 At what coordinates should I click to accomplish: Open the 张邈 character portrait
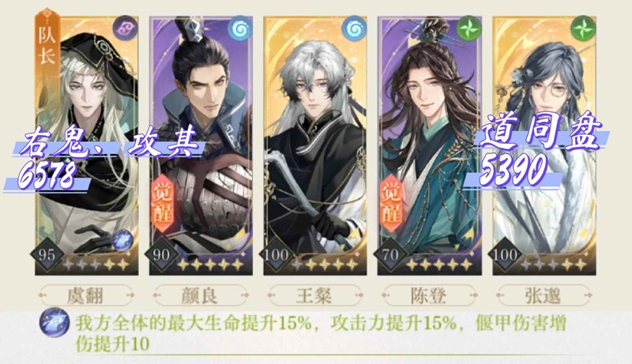(544, 146)
